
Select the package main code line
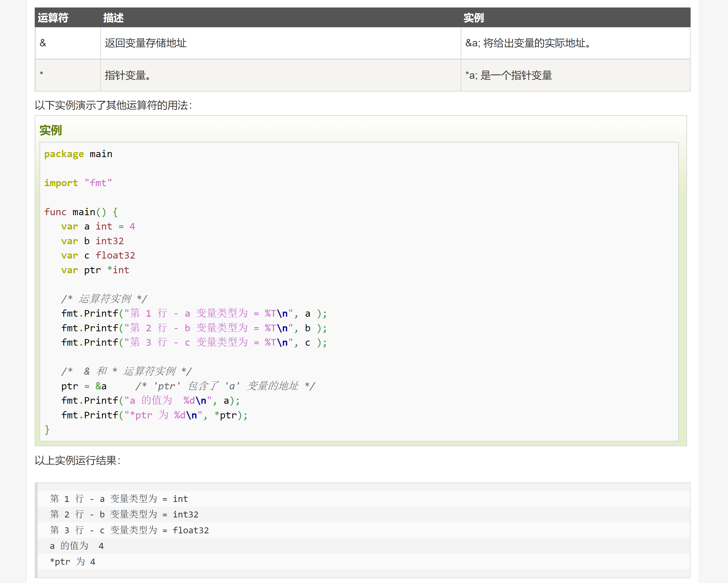(x=78, y=154)
